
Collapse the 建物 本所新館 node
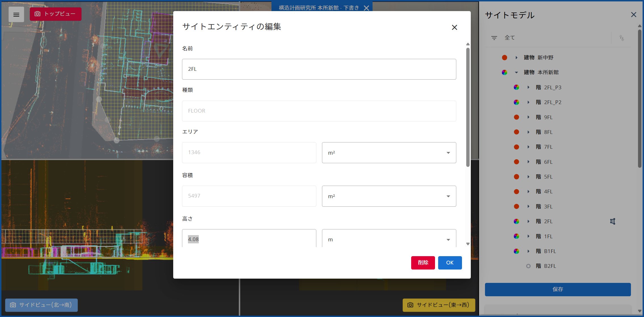pos(517,72)
